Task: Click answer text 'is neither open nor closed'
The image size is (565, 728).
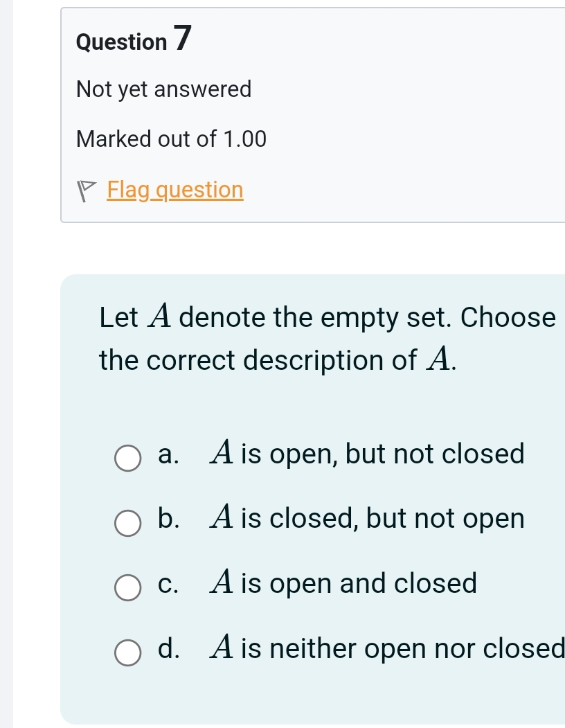Action: tap(403, 648)
